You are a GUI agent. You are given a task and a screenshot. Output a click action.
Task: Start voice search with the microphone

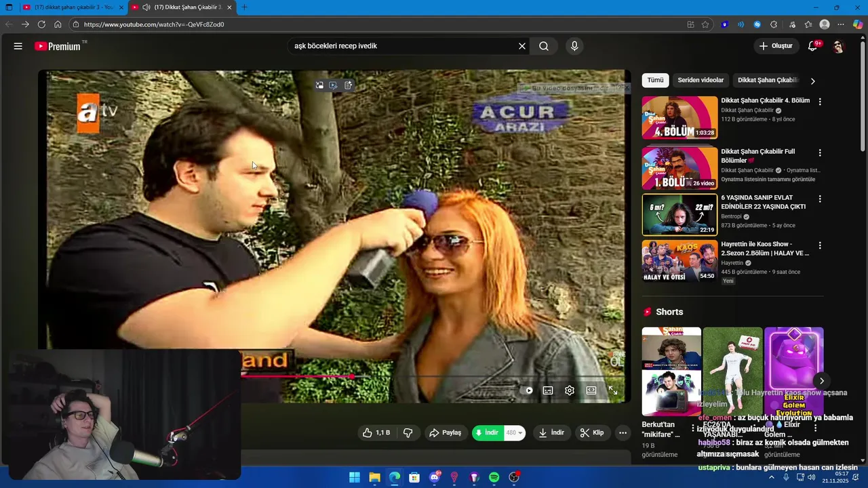click(574, 46)
